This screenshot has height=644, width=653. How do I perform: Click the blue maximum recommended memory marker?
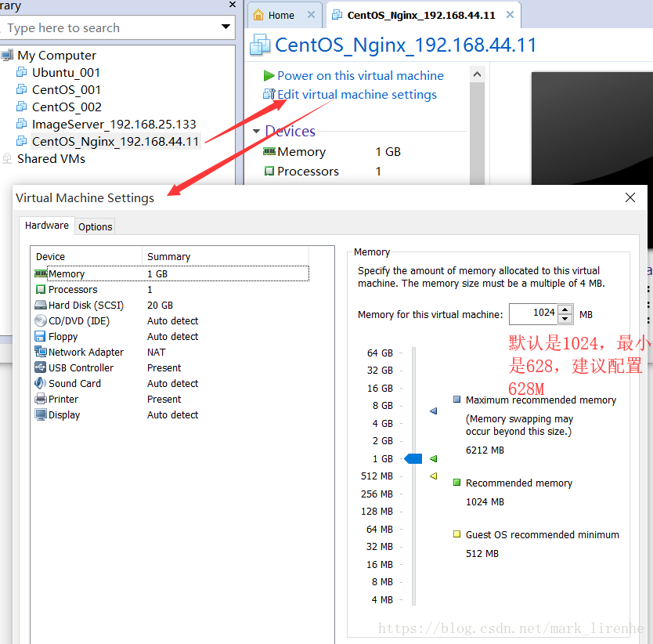tap(434, 411)
